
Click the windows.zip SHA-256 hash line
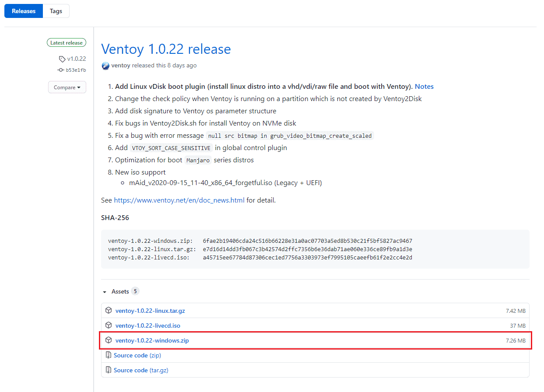pos(260,241)
